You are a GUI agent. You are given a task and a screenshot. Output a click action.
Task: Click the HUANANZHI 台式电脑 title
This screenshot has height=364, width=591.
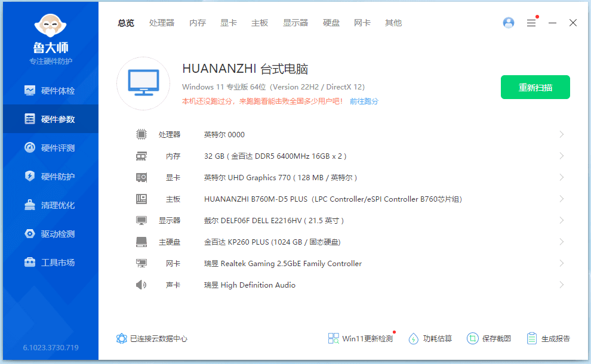pyautogui.click(x=245, y=69)
